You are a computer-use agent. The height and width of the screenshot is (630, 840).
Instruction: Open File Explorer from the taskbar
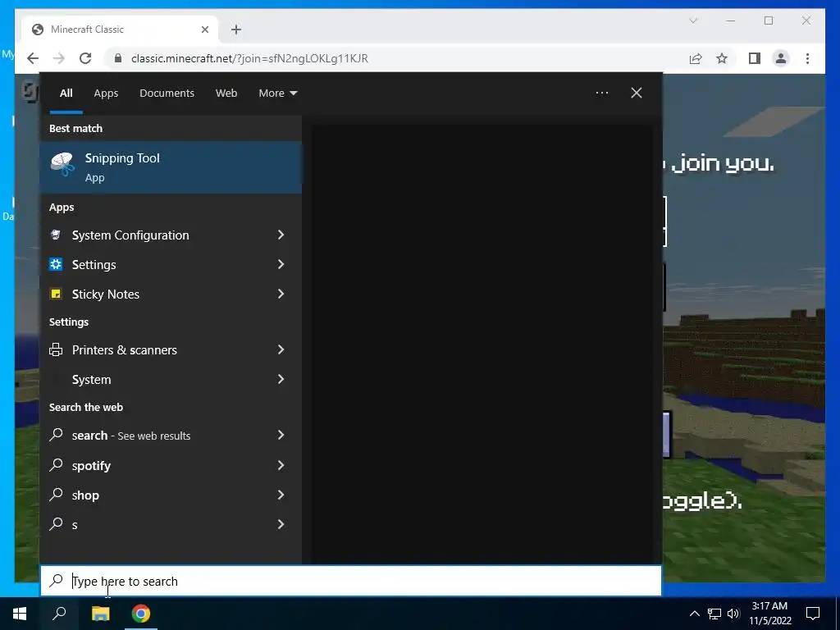click(x=100, y=614)
